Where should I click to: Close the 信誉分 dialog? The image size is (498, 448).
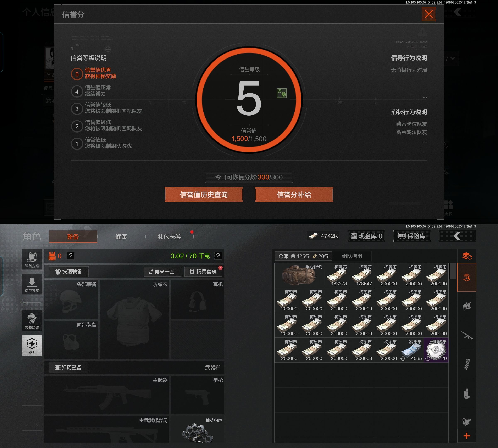428,14
